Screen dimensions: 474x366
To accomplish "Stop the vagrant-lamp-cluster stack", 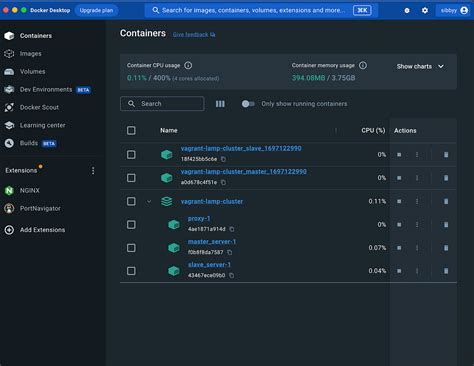I will click(x=399, y=201).
